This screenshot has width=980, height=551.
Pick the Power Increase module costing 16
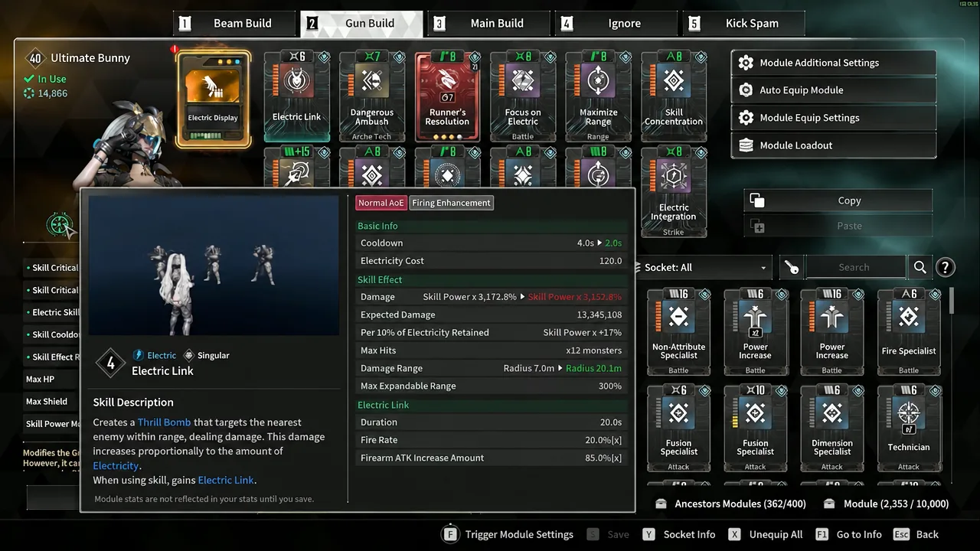pos(831,332)
